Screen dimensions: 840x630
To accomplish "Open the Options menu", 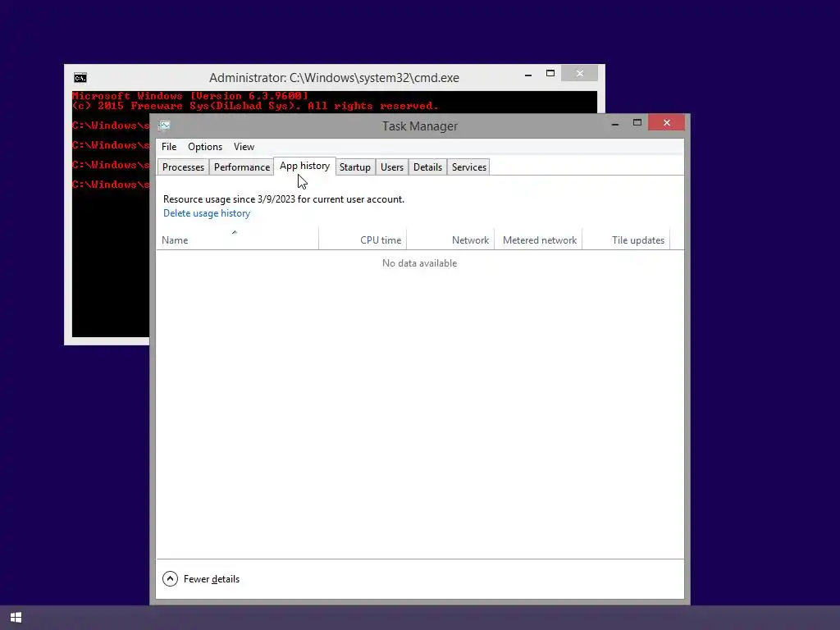I will [x=204, y=147].
